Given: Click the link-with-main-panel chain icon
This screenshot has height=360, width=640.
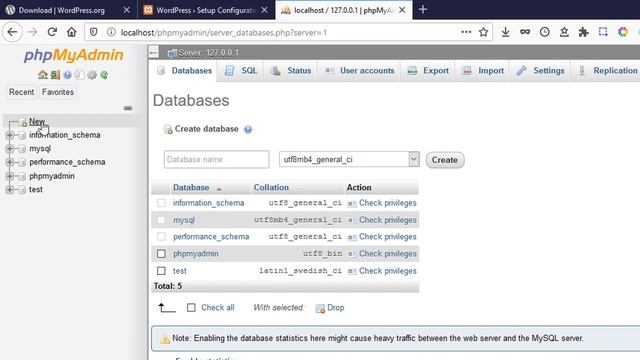Looking at the screenshot, I should tap(128, 108).
